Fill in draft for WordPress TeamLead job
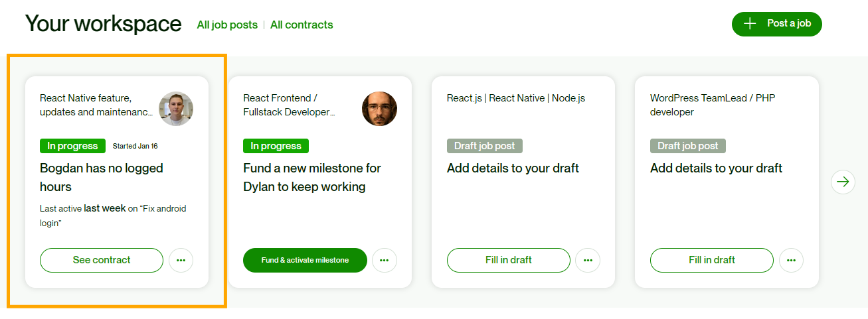Viewport: 868px width, 319px height. (x=711, y=261)
